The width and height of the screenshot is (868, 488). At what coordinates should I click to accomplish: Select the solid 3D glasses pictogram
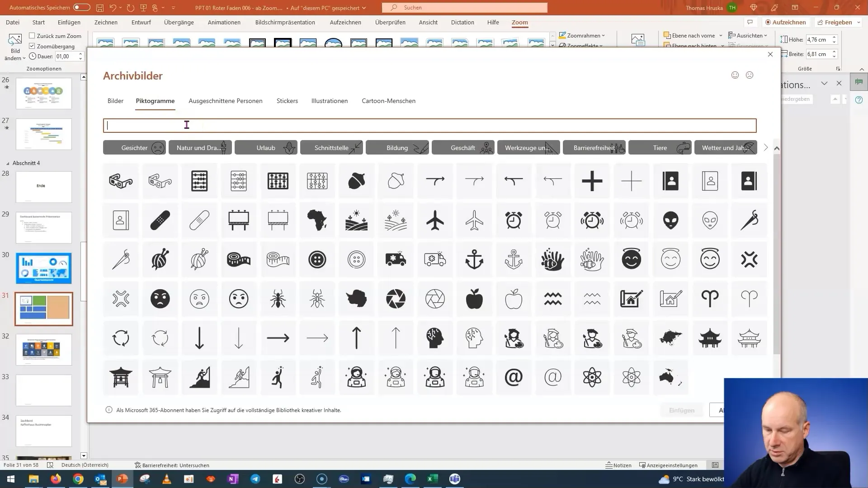121,181
